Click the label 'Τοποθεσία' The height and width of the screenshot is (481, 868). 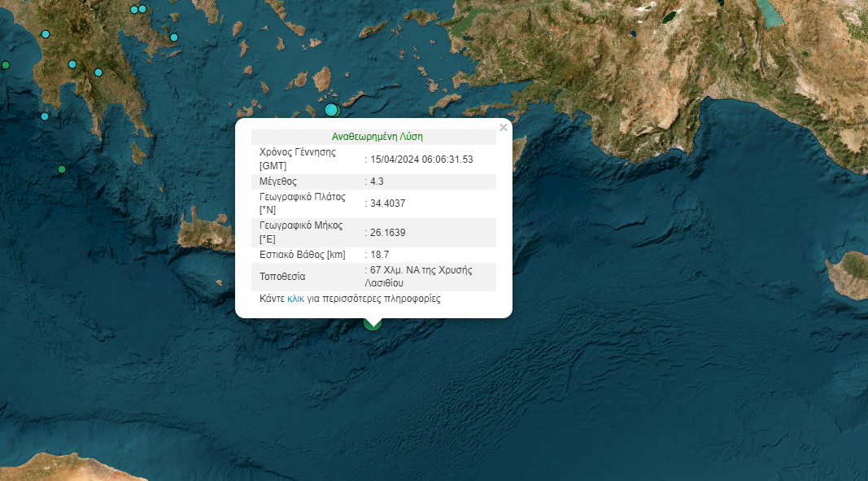(282, 277)
